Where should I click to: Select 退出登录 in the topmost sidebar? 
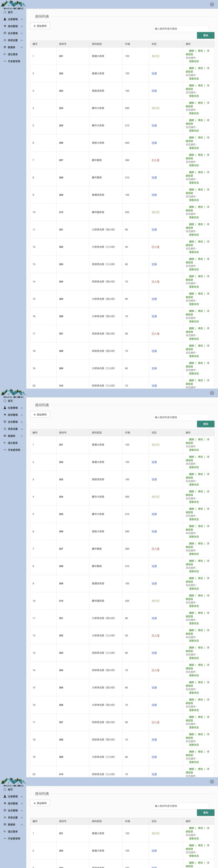click(x=13, y=54)
